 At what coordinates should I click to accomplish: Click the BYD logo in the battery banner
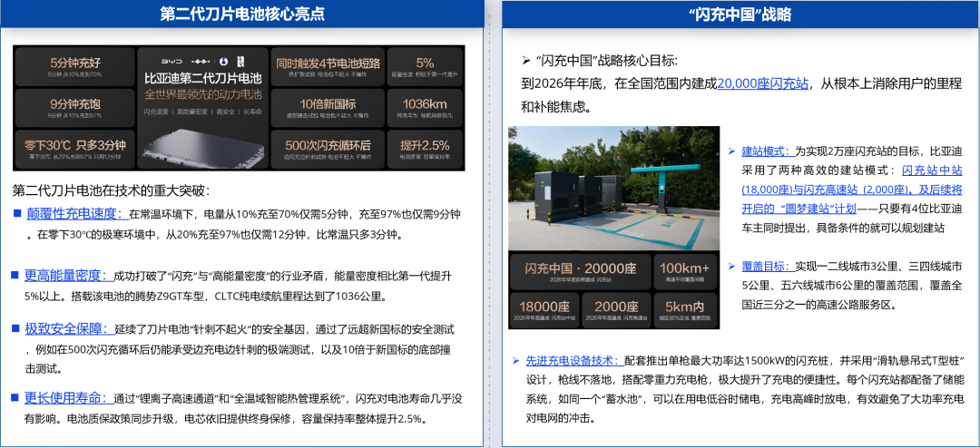click(171, 62)
